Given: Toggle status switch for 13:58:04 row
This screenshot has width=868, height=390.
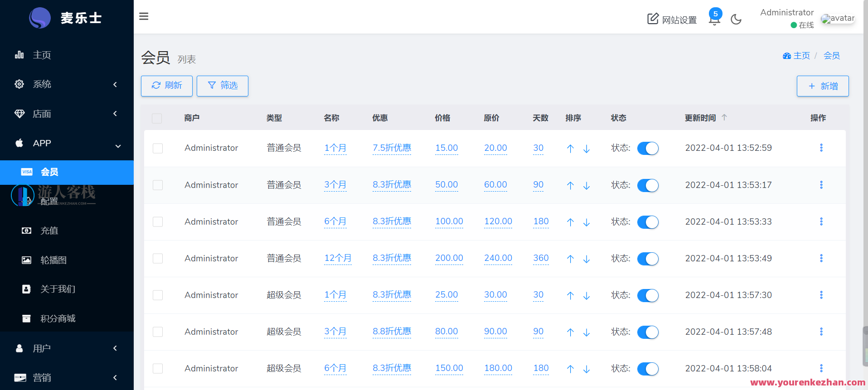Looking at the screenshot, I should tap(648, 369).
